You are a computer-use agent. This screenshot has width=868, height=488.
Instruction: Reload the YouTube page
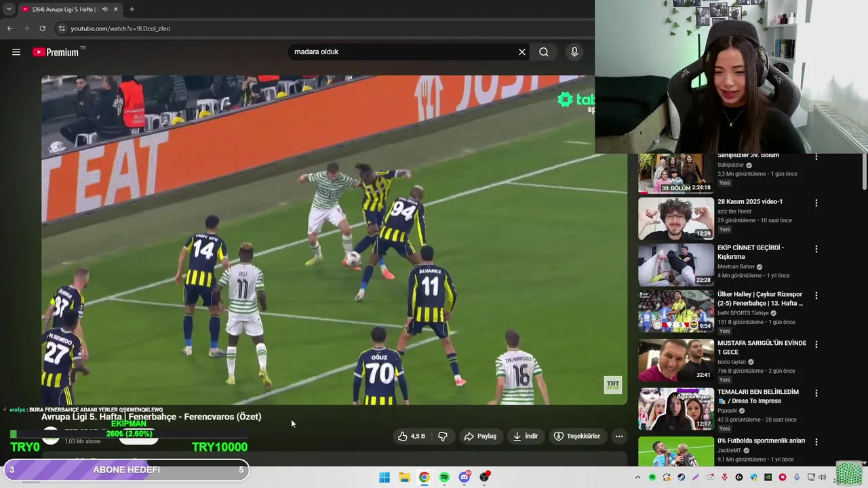[42, 28]
